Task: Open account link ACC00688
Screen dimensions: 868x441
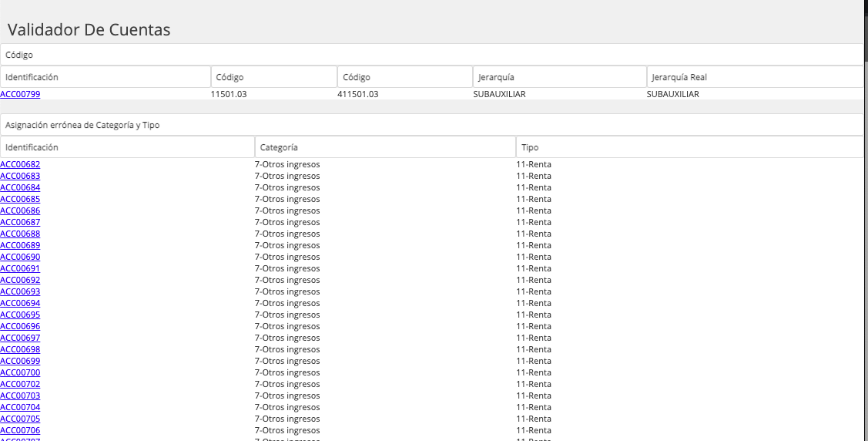Action: pos(20,234)
